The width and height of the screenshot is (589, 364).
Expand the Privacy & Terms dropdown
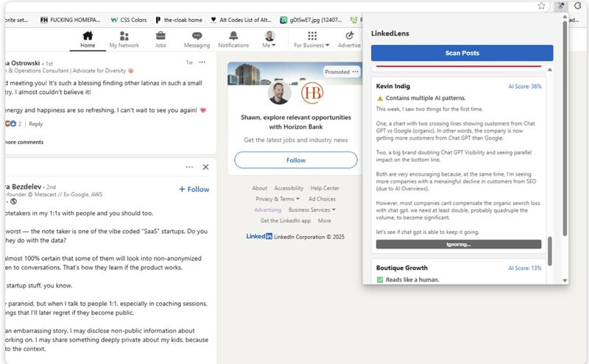278,199
